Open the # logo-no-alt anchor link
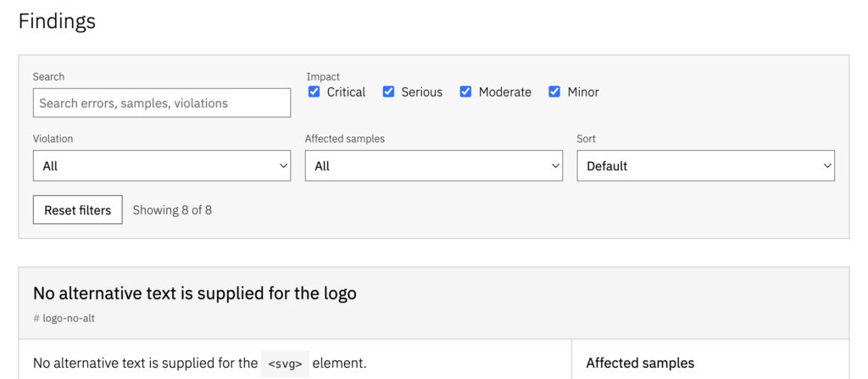Viewport: 868px width, 379px height. 64,319
